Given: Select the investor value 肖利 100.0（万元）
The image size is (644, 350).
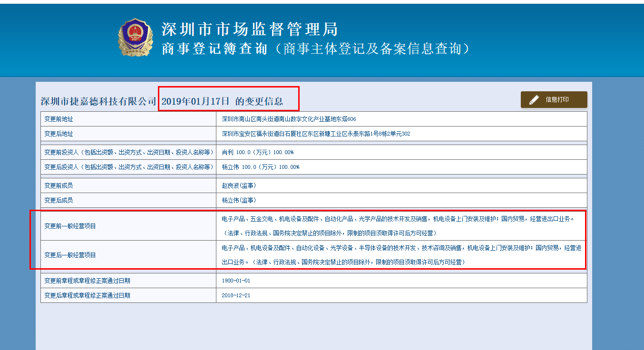Looking at the screenshot, I should [257, 153].
